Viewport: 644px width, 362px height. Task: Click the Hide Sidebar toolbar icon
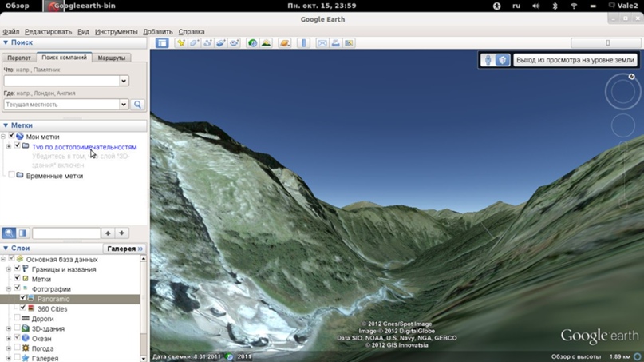[162, 43]
